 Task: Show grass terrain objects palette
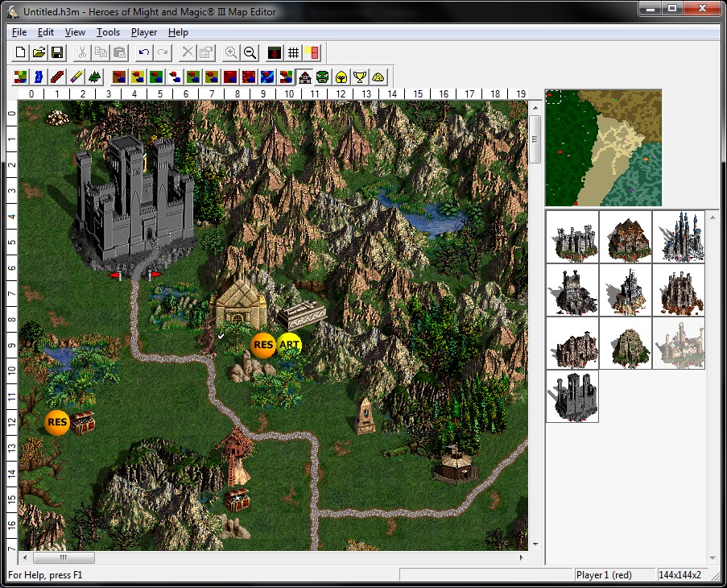pyautogui.click(x=156, y=77)
